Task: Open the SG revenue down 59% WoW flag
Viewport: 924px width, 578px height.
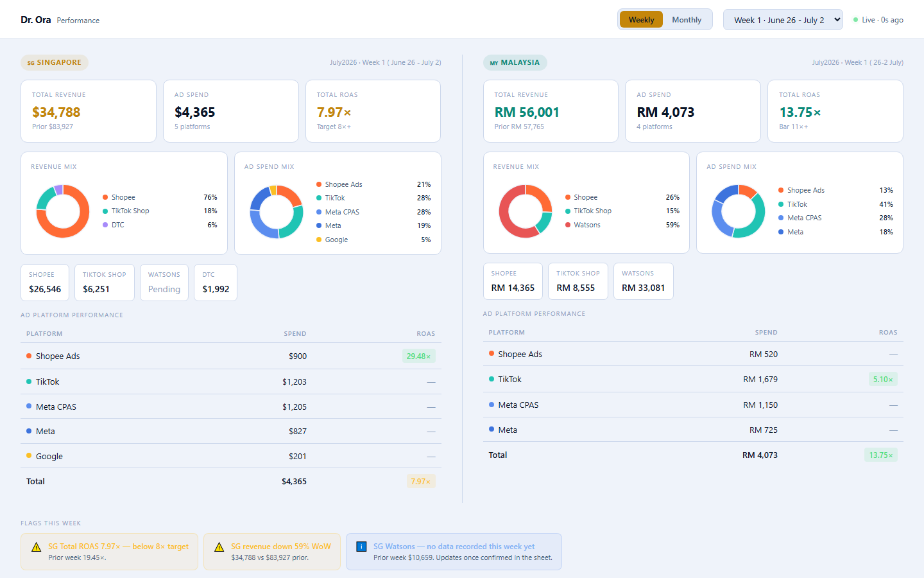Action: (x=272, y=552)
